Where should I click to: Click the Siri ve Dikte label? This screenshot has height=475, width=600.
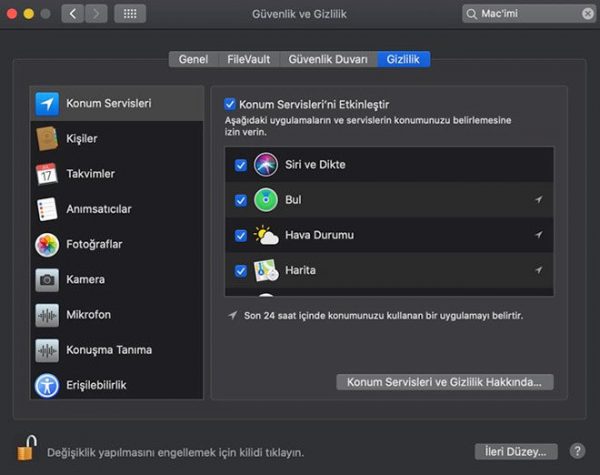(315, 165)
